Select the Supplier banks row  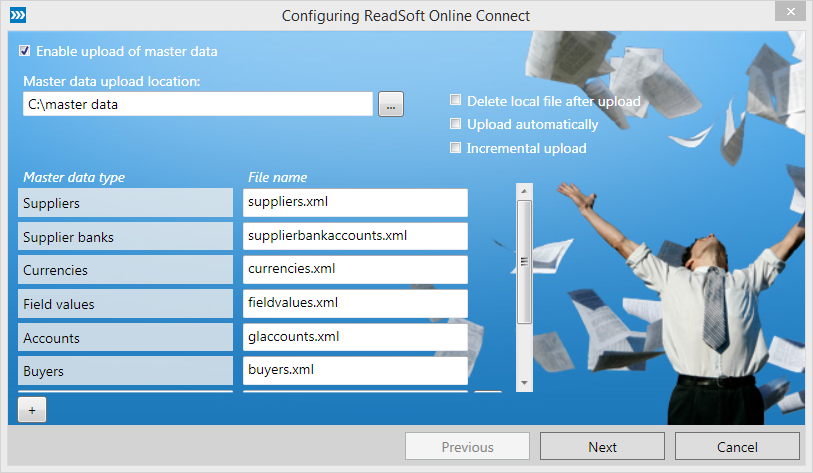pos(125,236)
